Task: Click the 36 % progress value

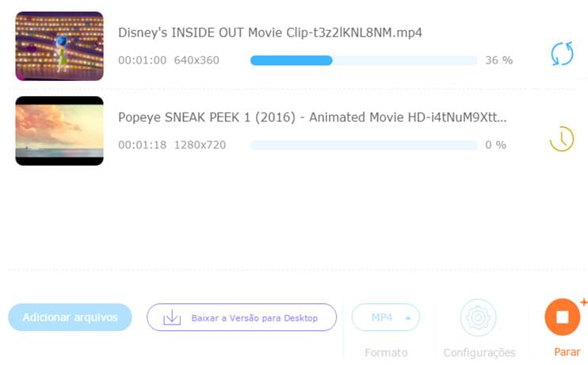Action: [x=498, y=60]
